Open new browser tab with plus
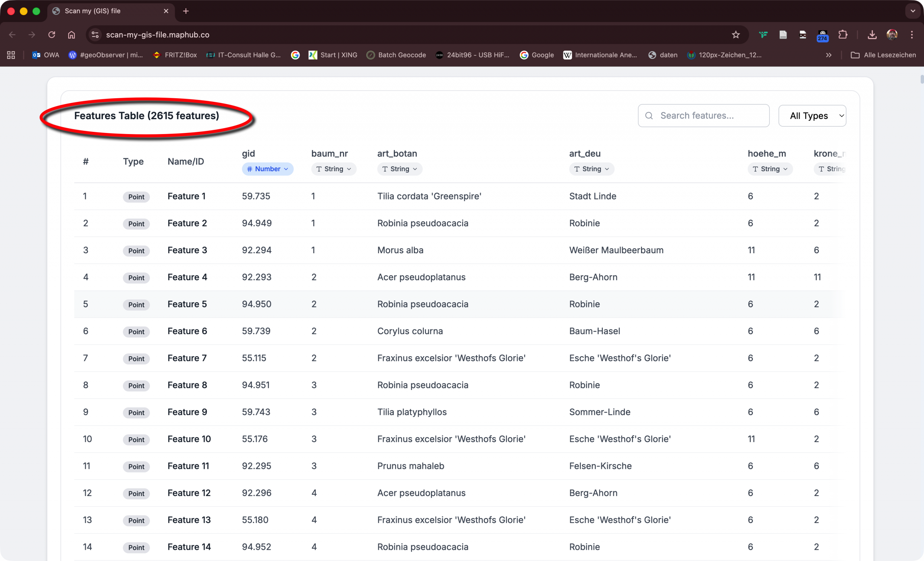 186,11
